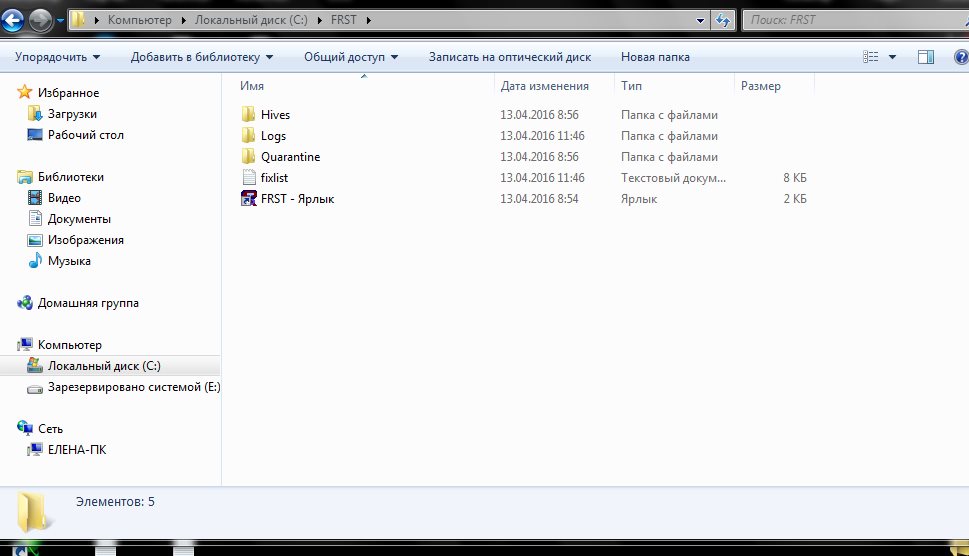
Task: Sort by Размер column header
Action: click(x=761, y=86)
